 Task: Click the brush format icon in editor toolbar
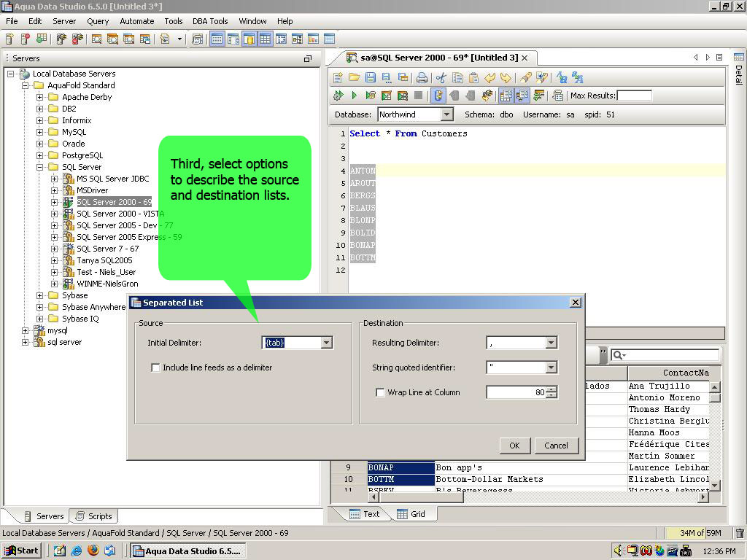pyautogui.click(x=525, y=77)
